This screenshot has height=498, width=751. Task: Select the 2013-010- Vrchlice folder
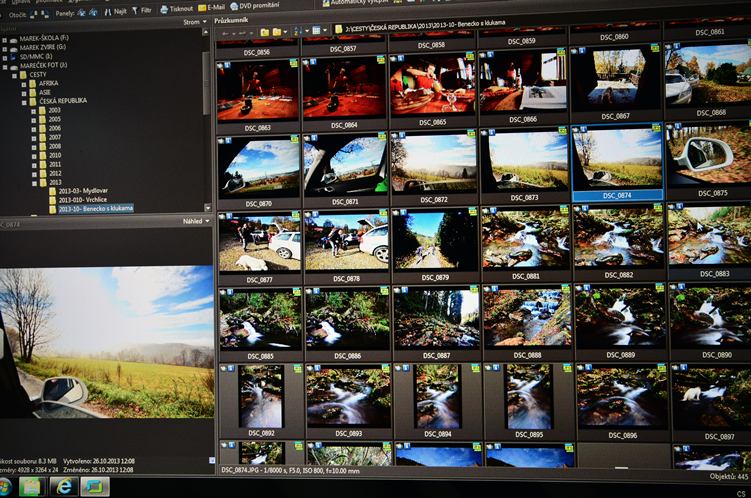pyautogui.click(x=82, y=200)
